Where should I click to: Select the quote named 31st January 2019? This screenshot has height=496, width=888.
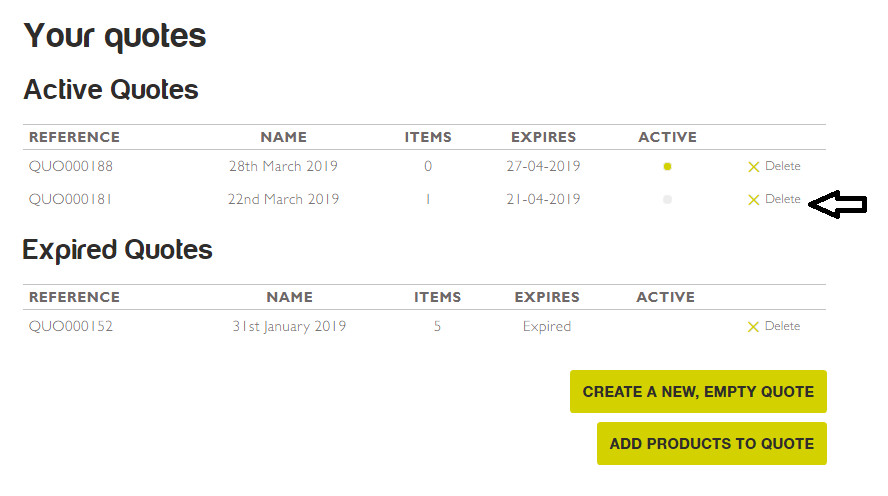coord(289,326)
